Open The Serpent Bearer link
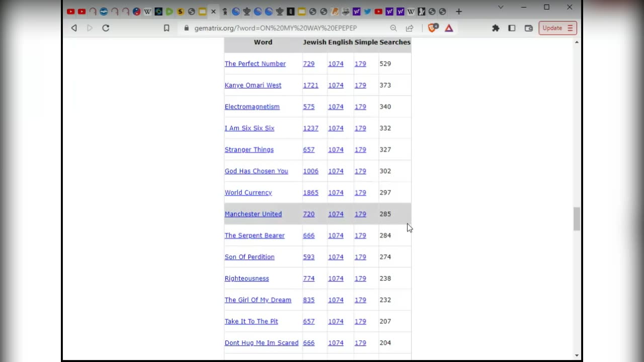 coord(255,235)
